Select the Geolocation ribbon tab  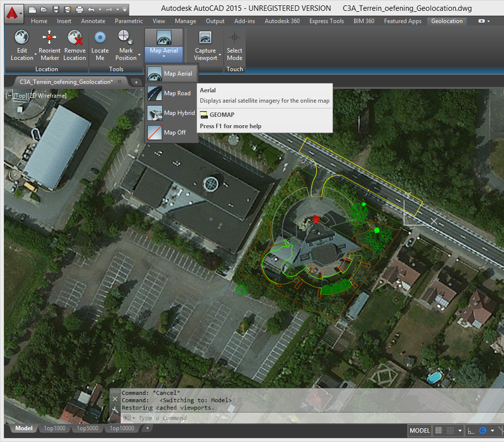click(x=447, y=21)
